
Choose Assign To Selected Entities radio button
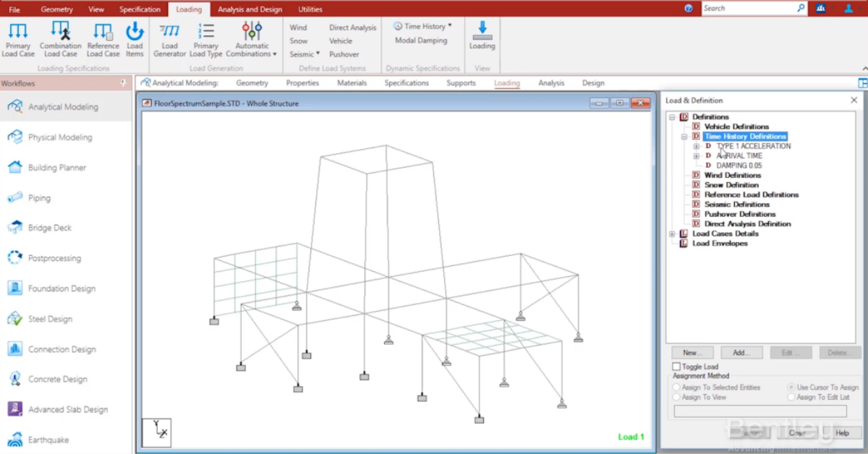677,387
